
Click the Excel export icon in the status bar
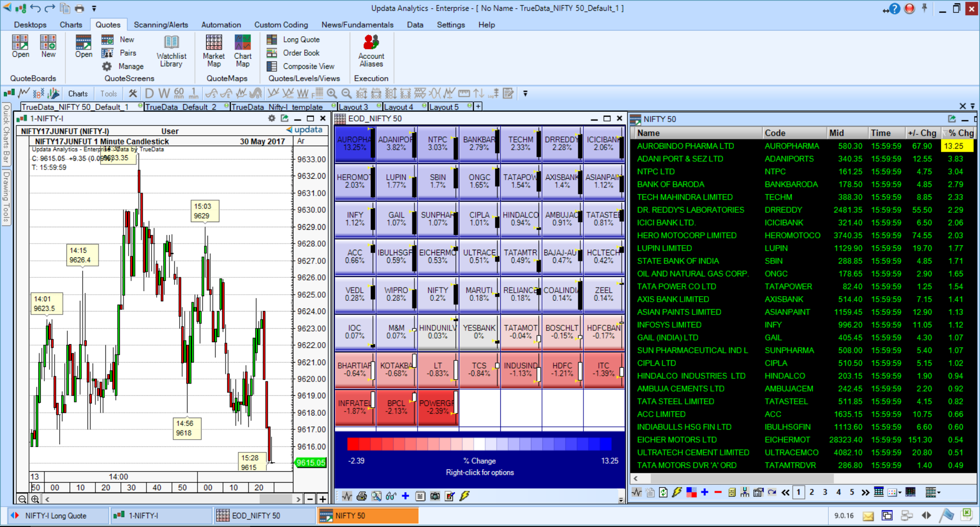[967, 514]
